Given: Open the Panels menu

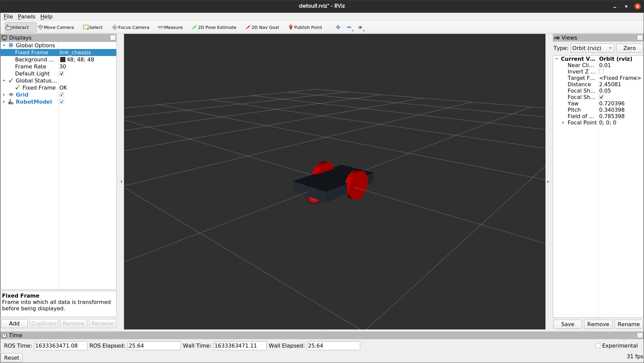Looking at the screenshot, I should click(x=26, y=16).
